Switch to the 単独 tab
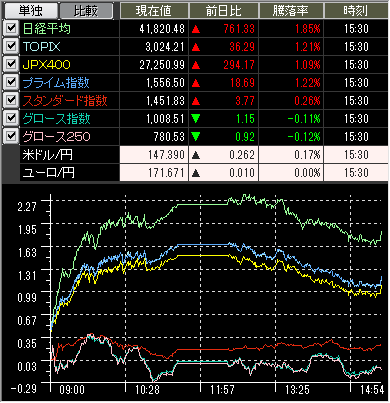Image resolution: width=390 pixels, height=403 pixels. pos(30,11)
